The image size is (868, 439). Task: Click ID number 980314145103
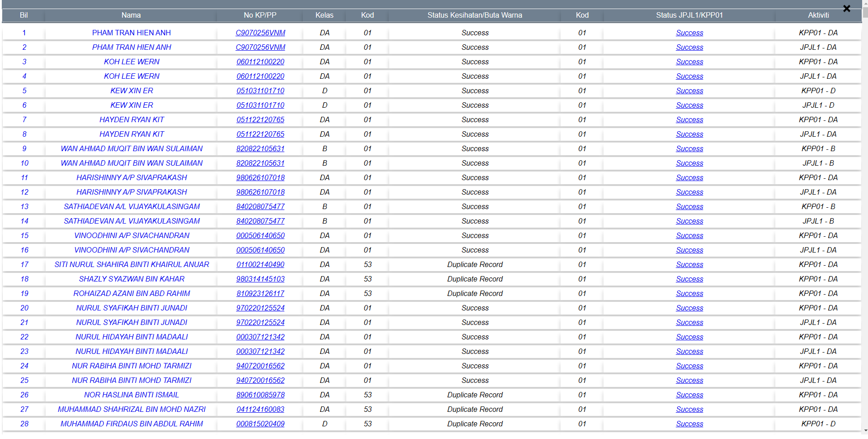260,279
